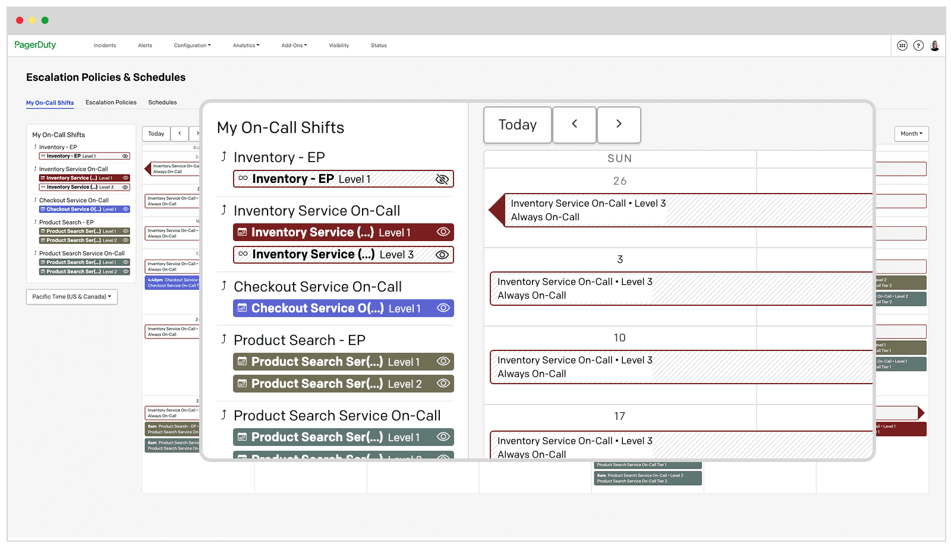The image size is (951, 560).
Task: Select the PagerDuty logo
Action: (x=35, y=45)
